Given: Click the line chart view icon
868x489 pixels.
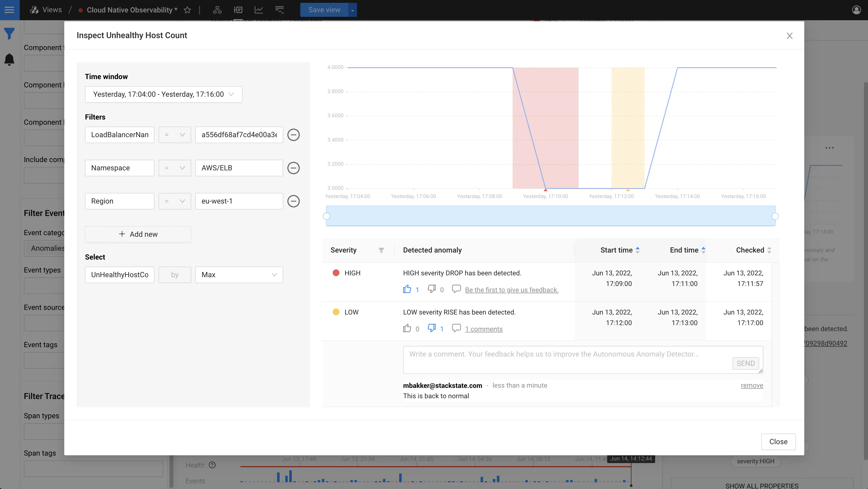Looking at the screenshot, I should [259, 10].
